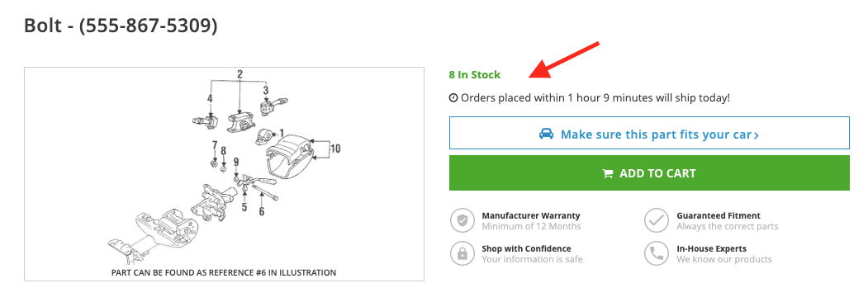Expand the chevron after 'fits your car'
Screen dimensions: 868x302
(x=757, y=135)
